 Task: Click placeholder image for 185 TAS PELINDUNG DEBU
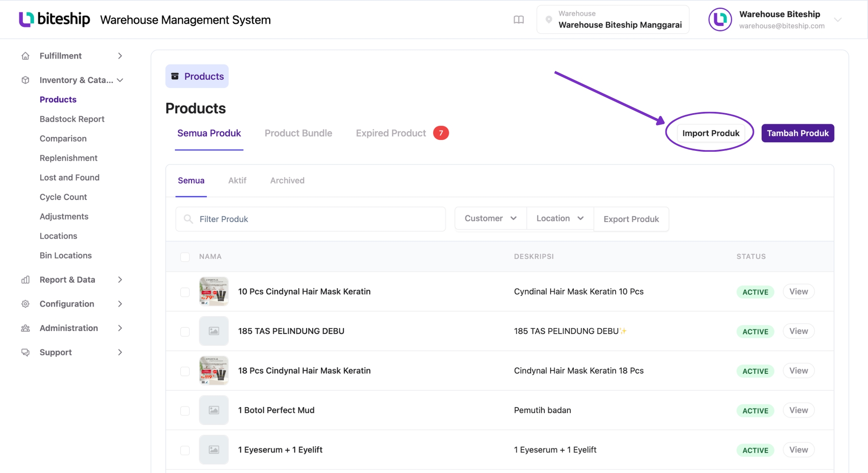tap(214, 331)
